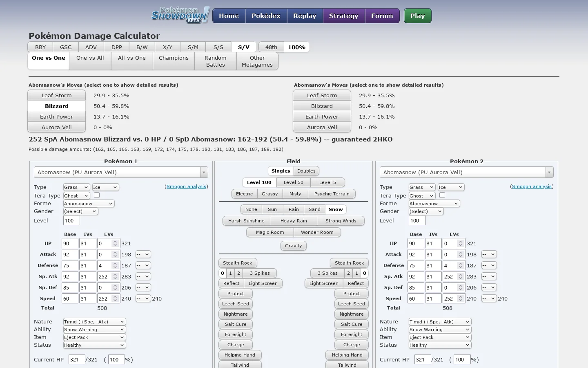
Task: Click Pokémon 1 Current HP input field
Action: coord(76,359)
